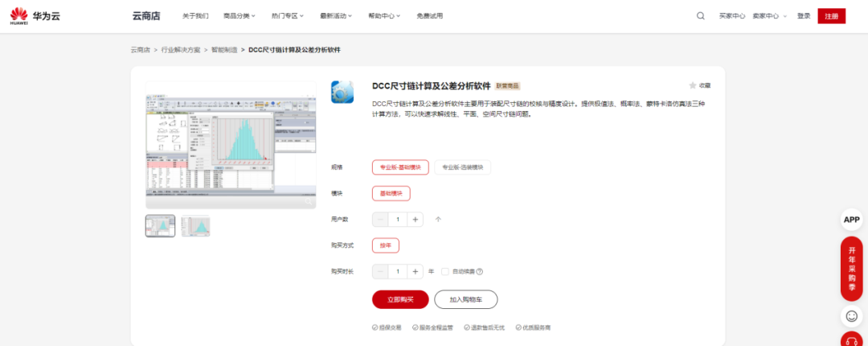The height and width of the screenshot is (346, 868).
Task: Expand the 最新活动 dropdown menu
Action: (336, 16)
